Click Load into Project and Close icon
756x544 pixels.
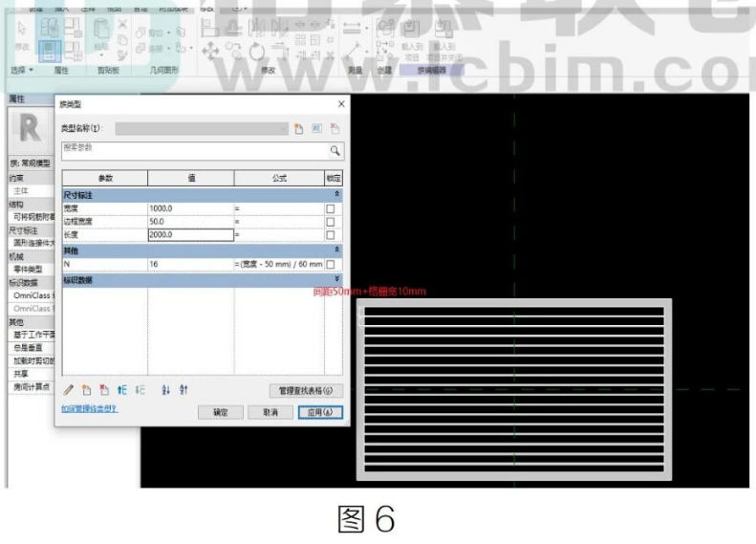click(x=443, y=29)
